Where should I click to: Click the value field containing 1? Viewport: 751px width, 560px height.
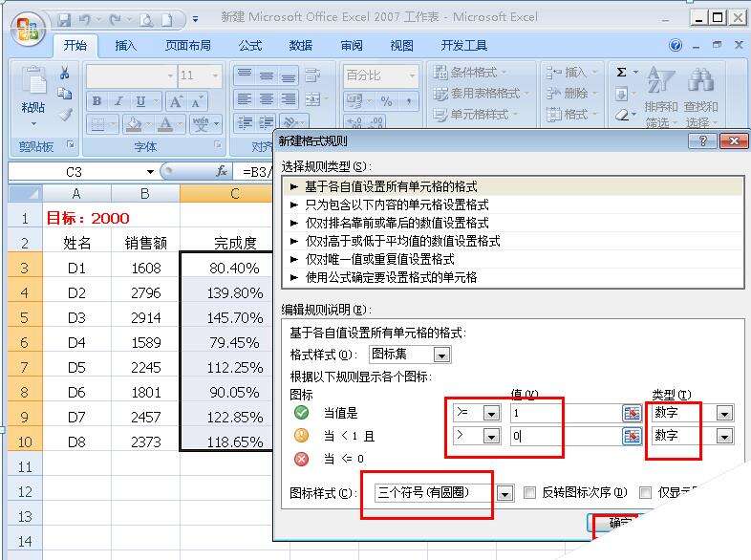(564, 413)
